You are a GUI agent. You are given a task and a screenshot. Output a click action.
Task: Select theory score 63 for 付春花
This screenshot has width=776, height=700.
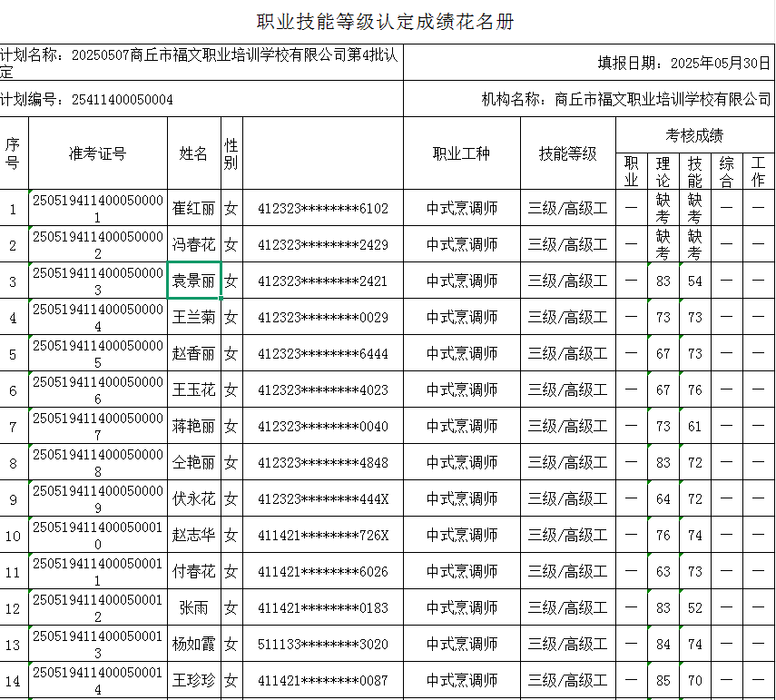(x=663, y=571)
